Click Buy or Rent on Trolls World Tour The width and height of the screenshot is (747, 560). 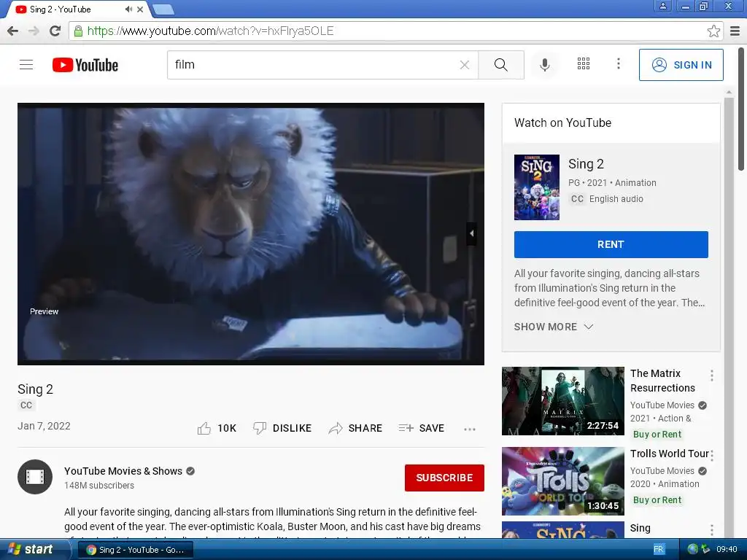point(657,500)
